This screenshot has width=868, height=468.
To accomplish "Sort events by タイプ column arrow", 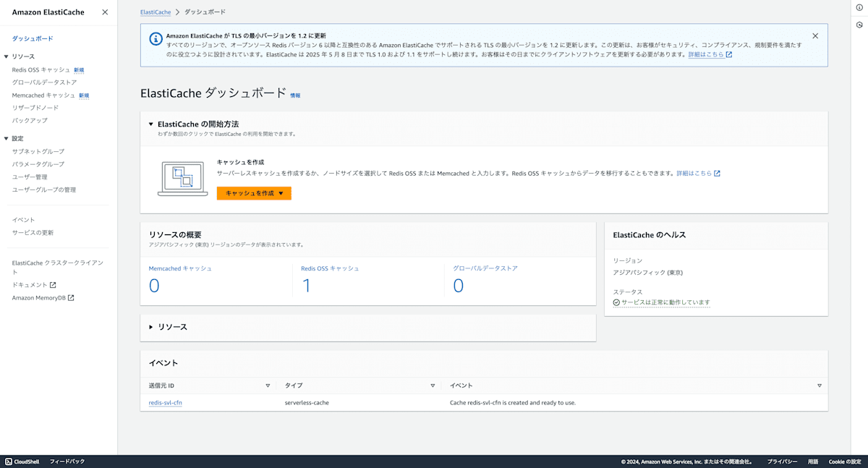I will tap(433, 386).
